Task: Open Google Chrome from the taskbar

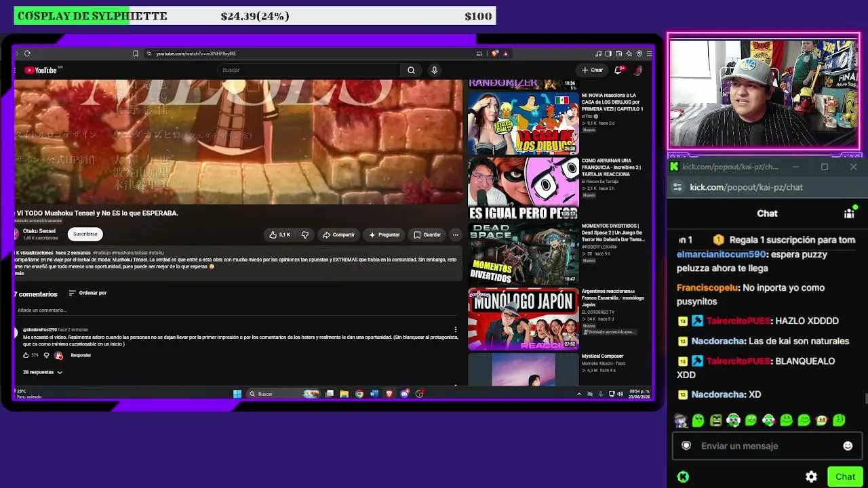Action: (359, 394)
